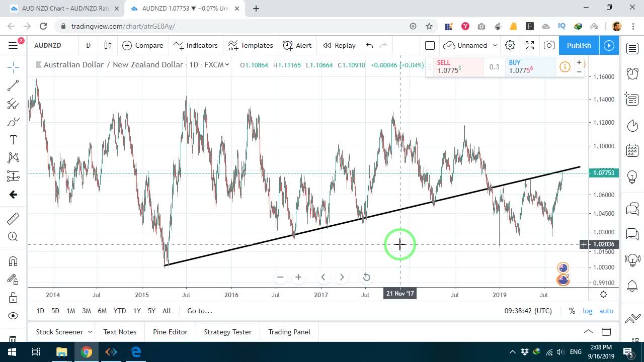Change the D timeframe interval

click(x=88, y=45)
